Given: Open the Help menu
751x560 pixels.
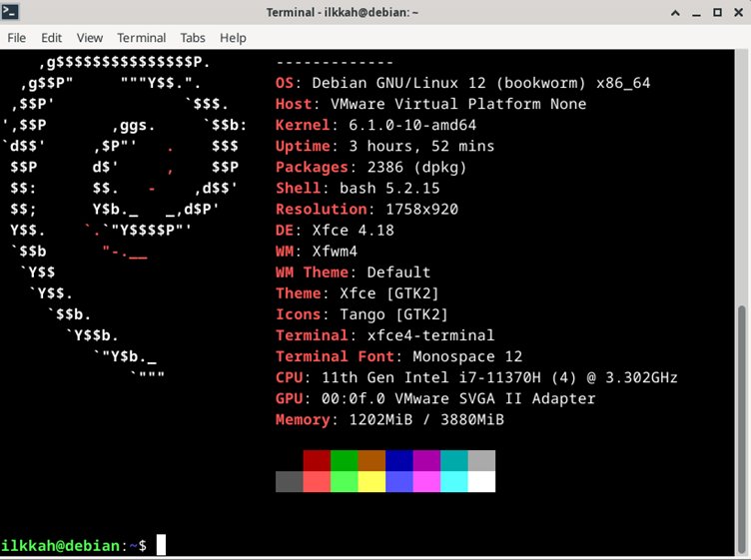Looking at the screenshot, I should (233, 38).
